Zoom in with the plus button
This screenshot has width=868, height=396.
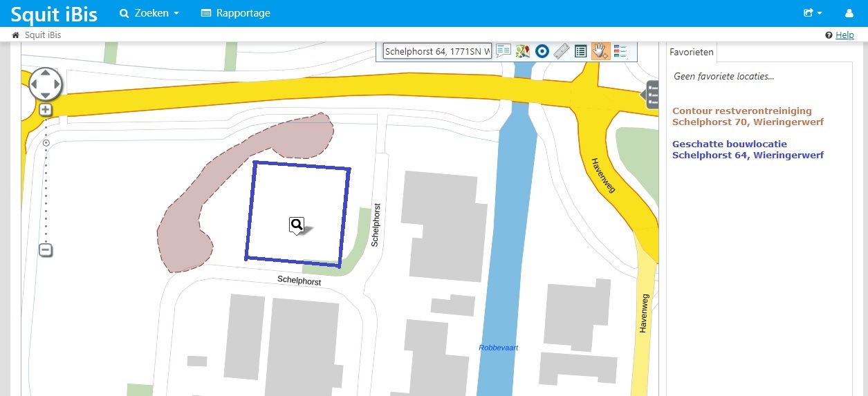pos(46,109)
